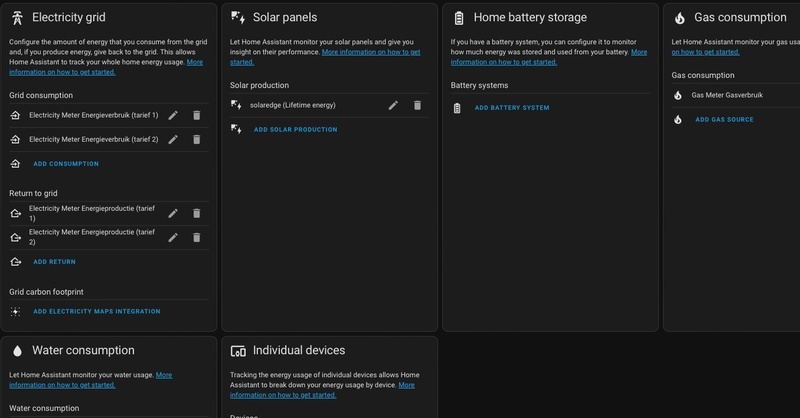The height and width of the screenshot is (418, 800).
Task: Select the Gas Meter Gasverbruik entry
Action: pos(727,95)
